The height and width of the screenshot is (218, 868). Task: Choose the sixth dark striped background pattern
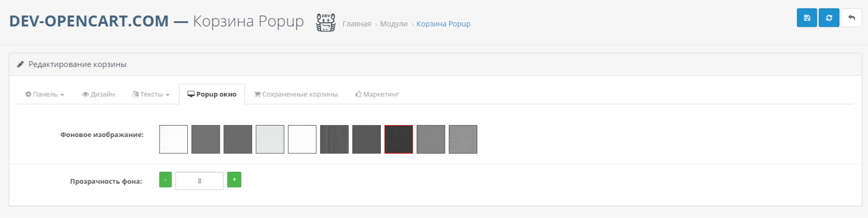[334, 139]
